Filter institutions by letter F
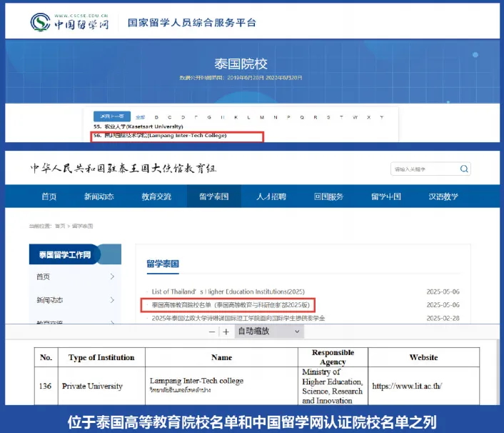504x433 pixels. click(196, 117)
